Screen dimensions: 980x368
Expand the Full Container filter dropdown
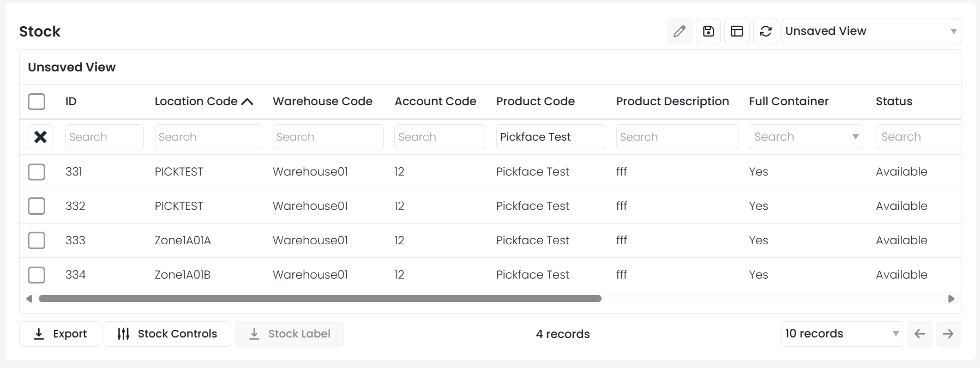855,137
